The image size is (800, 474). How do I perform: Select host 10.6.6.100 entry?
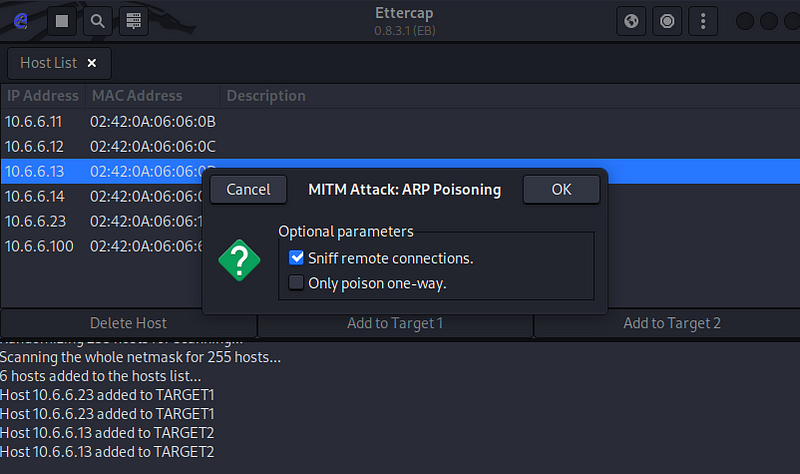102,246
